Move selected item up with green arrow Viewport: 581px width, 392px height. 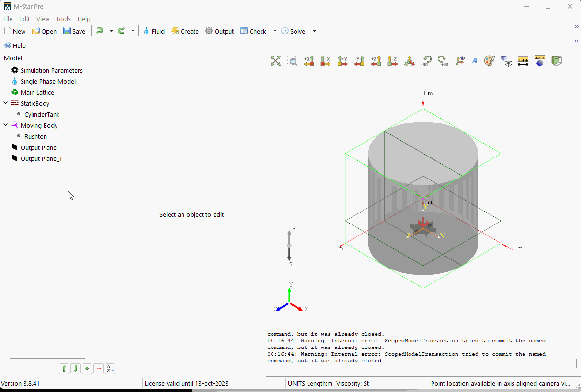(64, 369)
